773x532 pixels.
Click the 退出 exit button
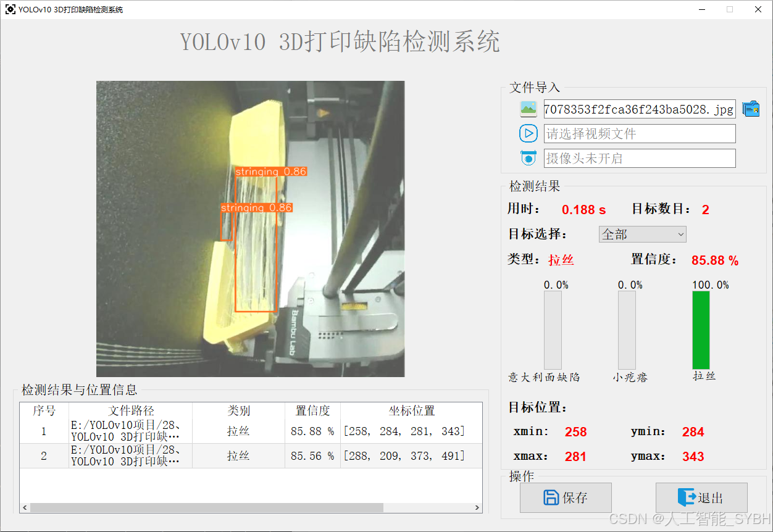(701, 497)
